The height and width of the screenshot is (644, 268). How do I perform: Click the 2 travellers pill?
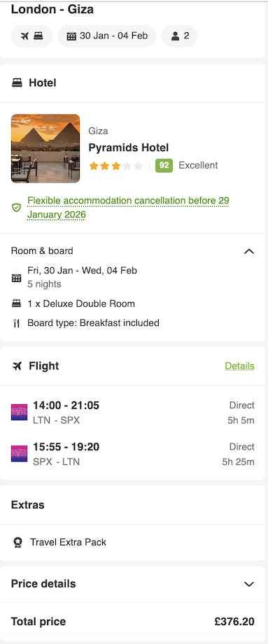[180, 36]
